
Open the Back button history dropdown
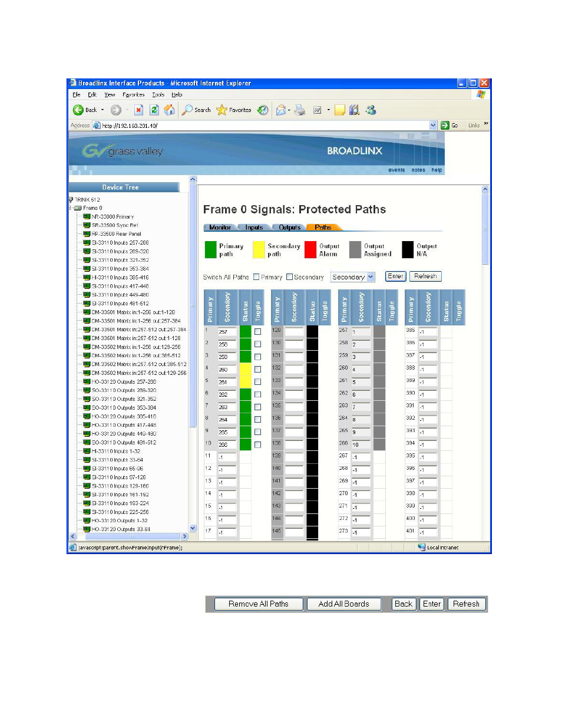tap(103, 110)
